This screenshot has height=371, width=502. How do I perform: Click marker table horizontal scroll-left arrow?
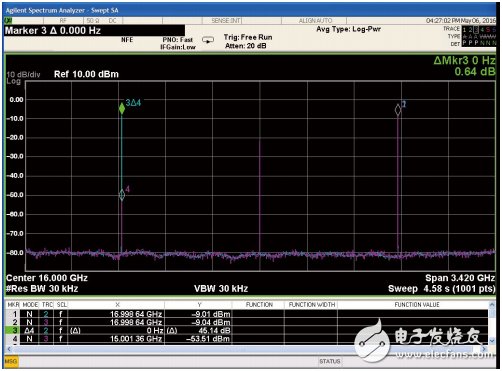pyautogui.click(x=9, y=349)
